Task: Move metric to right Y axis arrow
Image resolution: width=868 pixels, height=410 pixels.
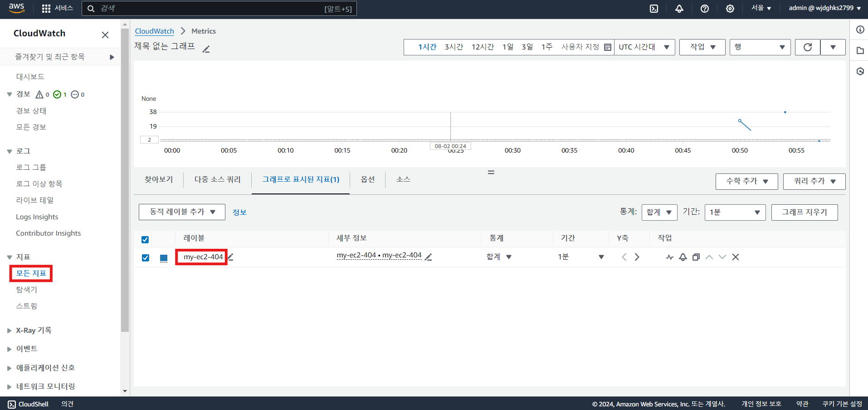Action: 637,257
